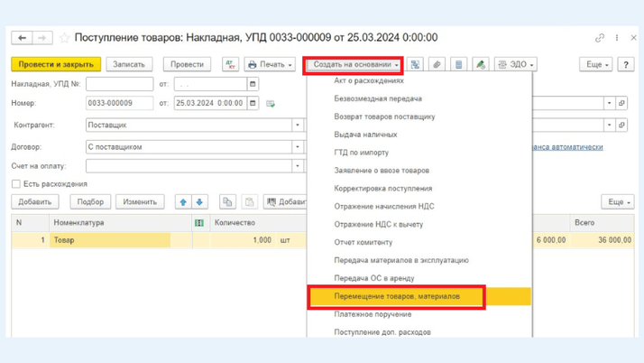
Task: Show Дт/Кт accounting entries
Action: pyautogui.click(x=230, y=64)
